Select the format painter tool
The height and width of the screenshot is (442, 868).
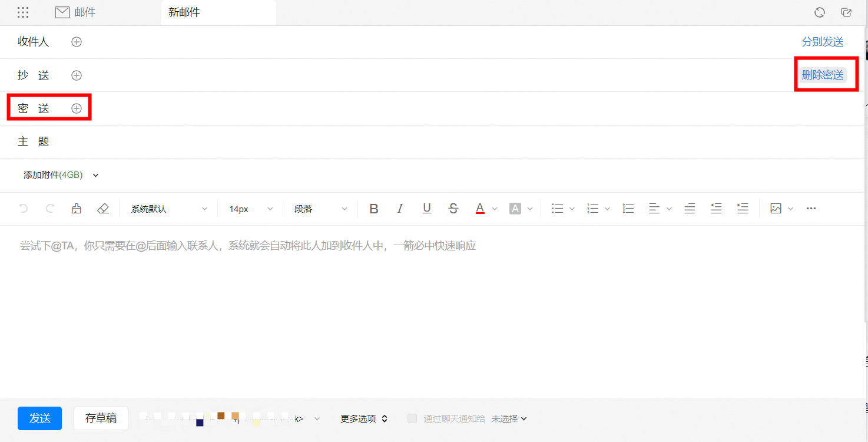[77, 209]
